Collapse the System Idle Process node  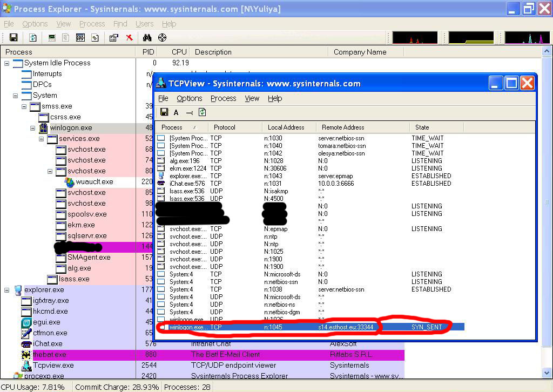coord(6,64)
